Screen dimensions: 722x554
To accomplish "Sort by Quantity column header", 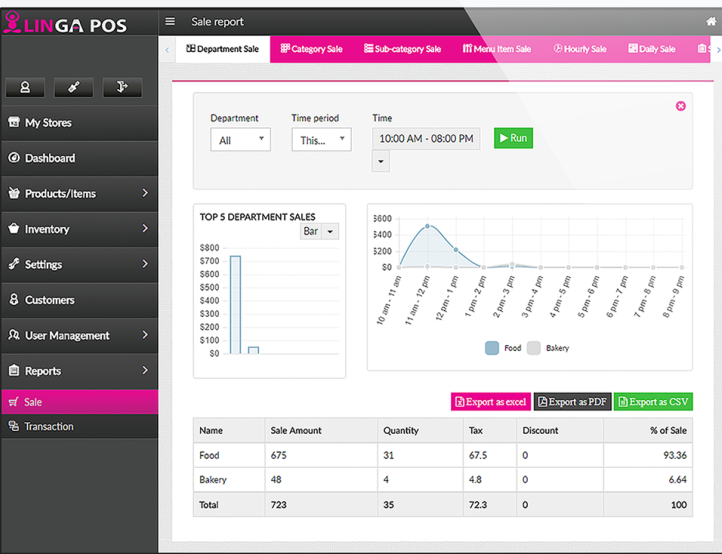I will (x=420, y=431).
